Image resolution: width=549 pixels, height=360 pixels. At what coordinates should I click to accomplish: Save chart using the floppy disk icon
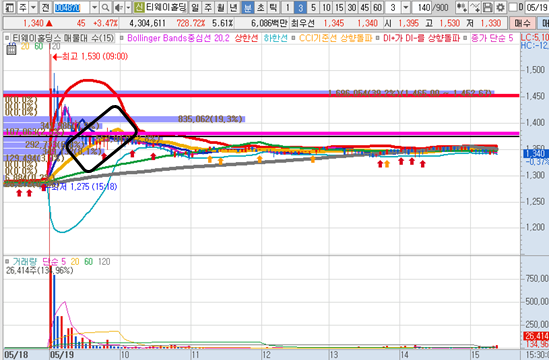coord(488,7)
